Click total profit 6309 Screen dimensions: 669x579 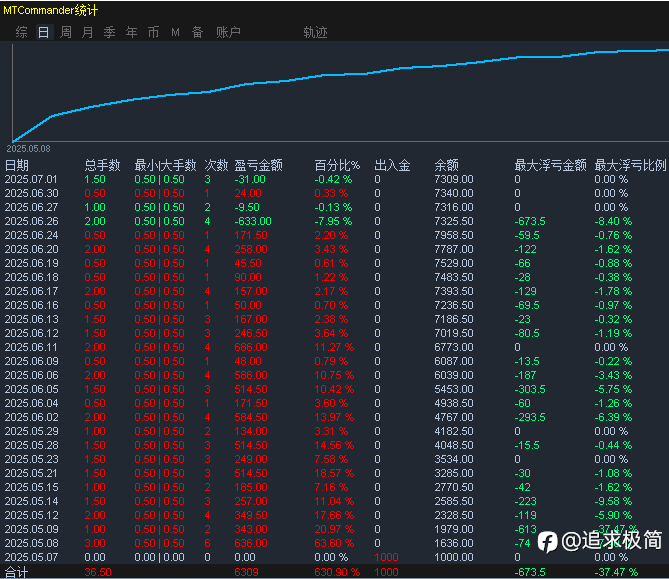click(x=246, y=572)
